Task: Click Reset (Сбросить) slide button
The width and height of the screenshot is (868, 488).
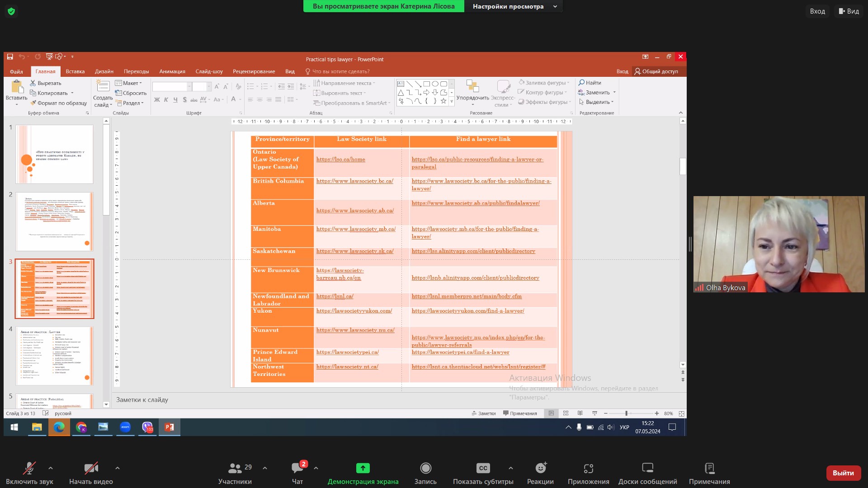Action: (x=131, y=93)
